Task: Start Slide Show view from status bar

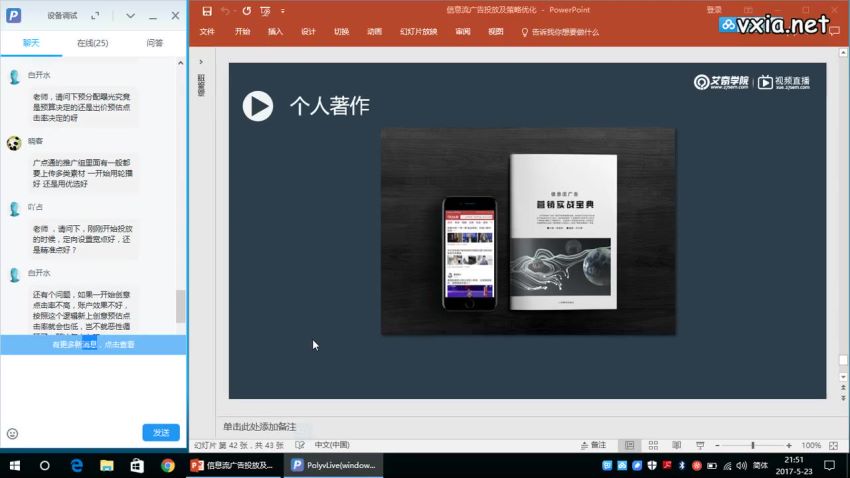Action: [x=700, y=445]
